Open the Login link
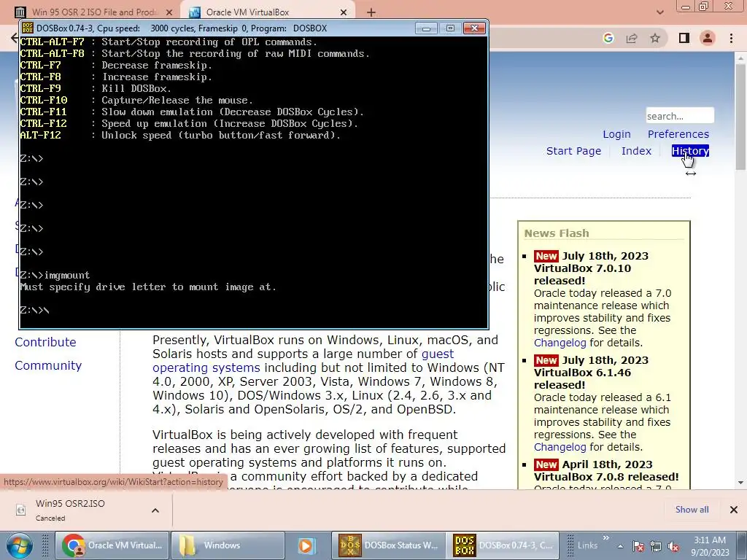This screenshot has height=560, width=747. (x=616, y=134)
